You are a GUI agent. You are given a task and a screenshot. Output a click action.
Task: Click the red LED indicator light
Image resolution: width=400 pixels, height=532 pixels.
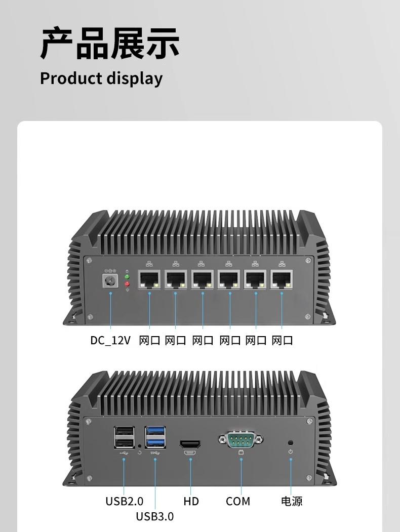pos(127,283)
